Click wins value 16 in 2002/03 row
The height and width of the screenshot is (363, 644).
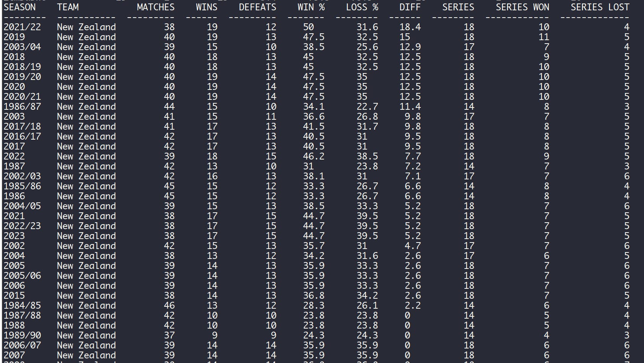point(212,176)
